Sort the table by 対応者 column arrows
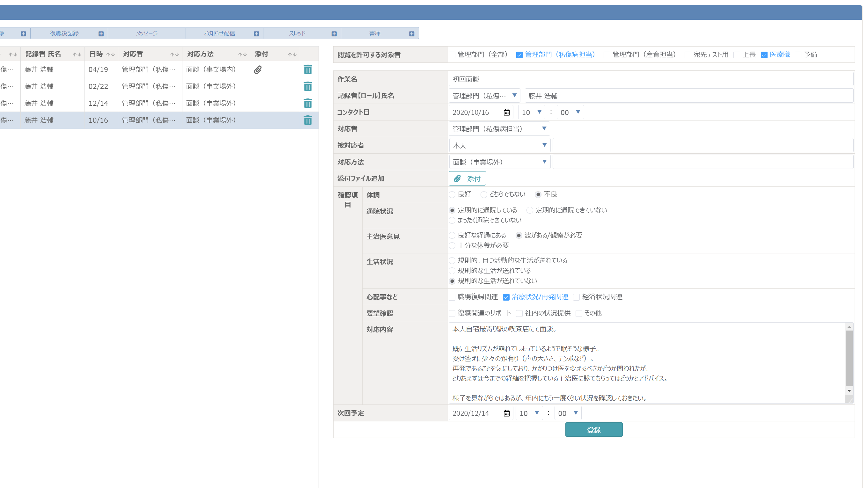This screenshot has width=868, height=488. point(174,55)
